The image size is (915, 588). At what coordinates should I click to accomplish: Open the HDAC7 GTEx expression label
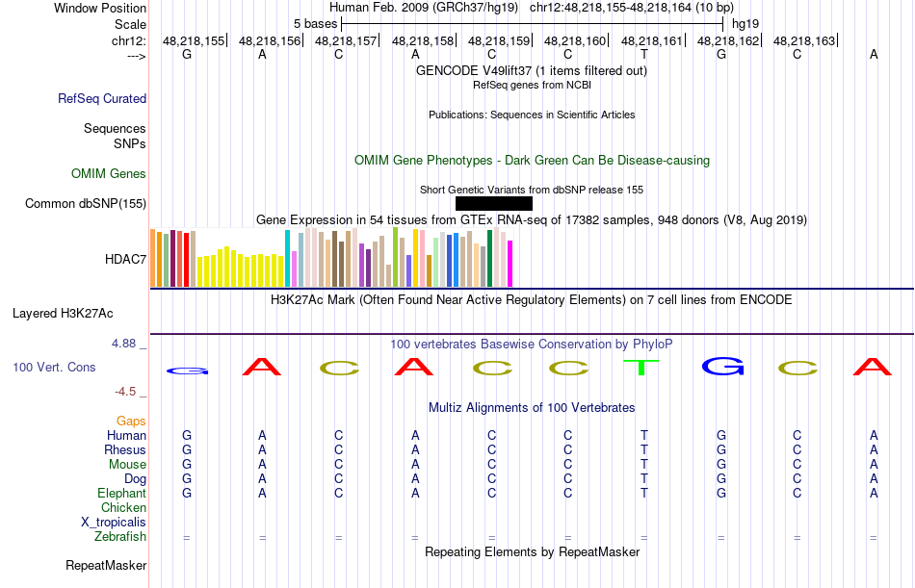point(125,259)
